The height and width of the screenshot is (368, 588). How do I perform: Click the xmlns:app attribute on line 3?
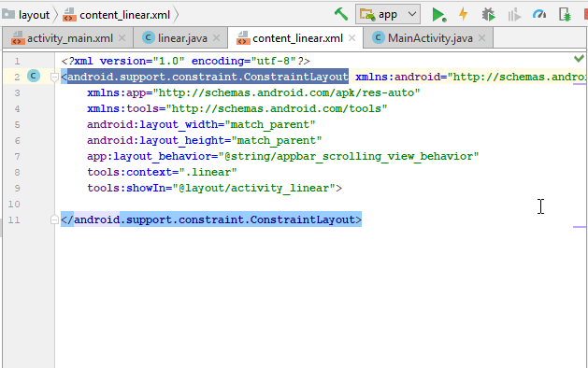coord(253,93)
